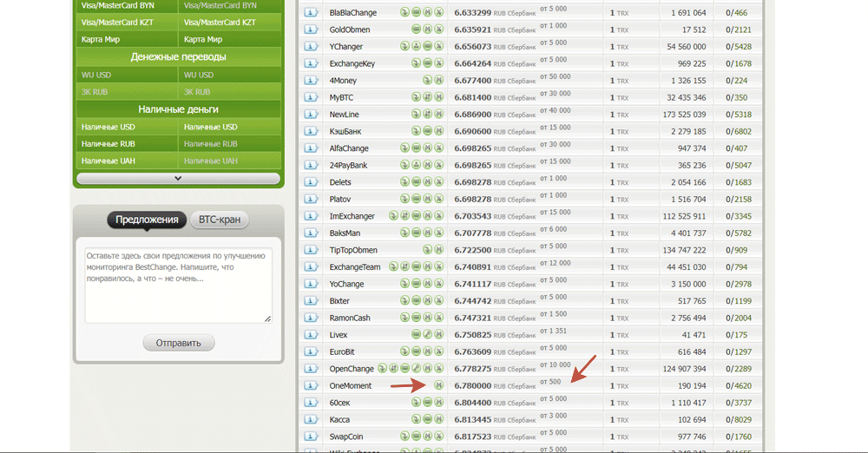Open the info icon for Delets
The image size is (868, 453).
pyautogui.click(x=311, y=182)
